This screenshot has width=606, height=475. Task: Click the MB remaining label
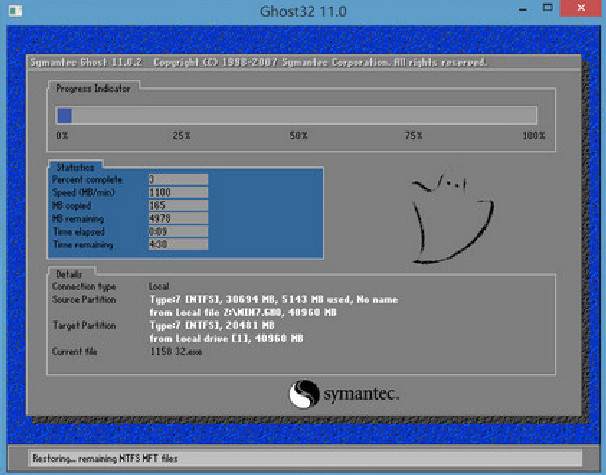click(78, 219)
